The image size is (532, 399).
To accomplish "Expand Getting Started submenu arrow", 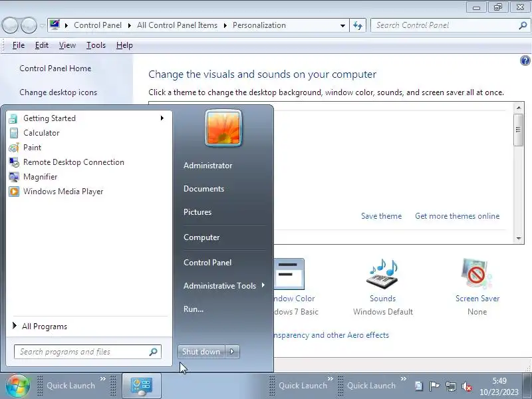I will (x=162, y=118).
